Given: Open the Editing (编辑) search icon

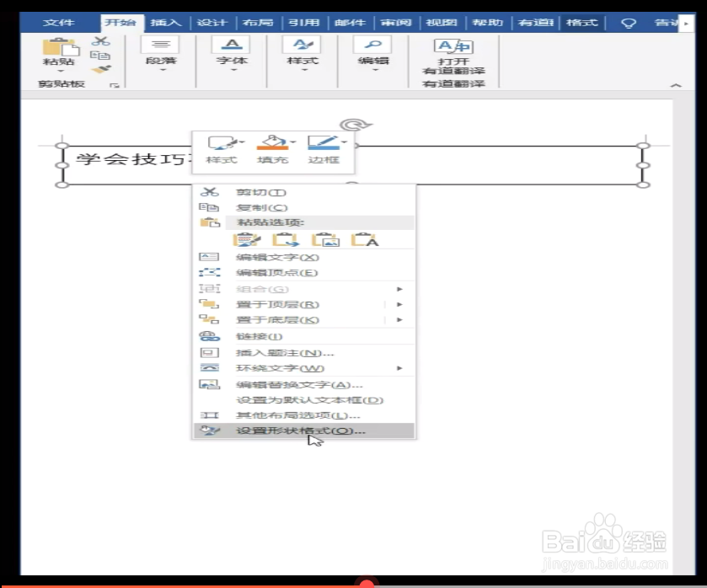Looking at the screenshot, I should [373, 45].
